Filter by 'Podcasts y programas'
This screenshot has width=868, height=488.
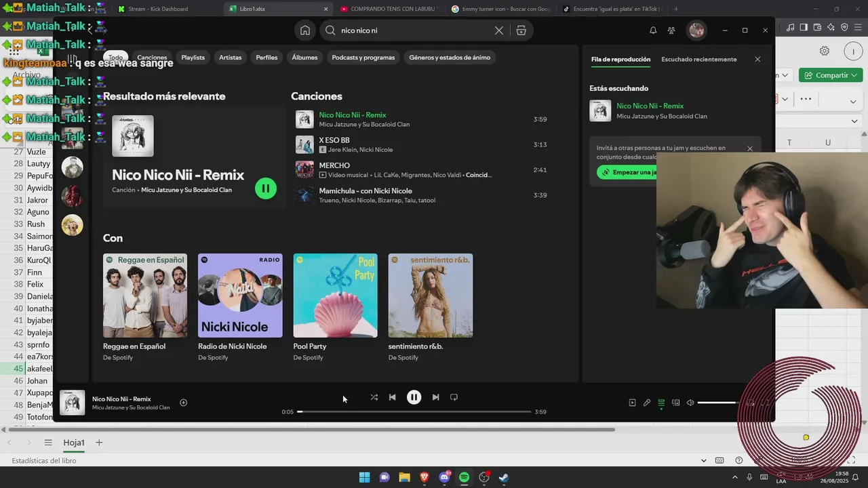click(363, 58)
